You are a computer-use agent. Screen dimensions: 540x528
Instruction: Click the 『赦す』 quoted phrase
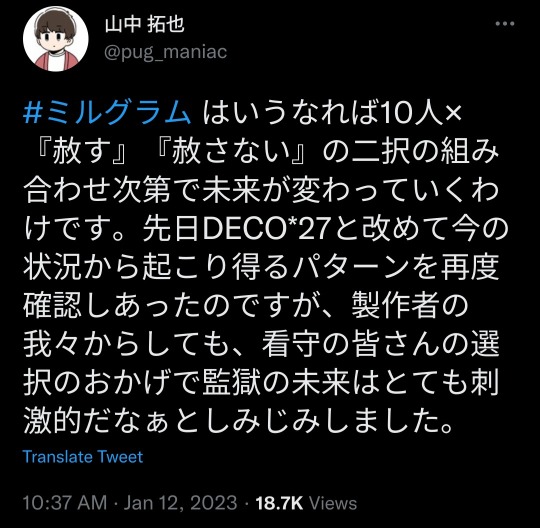click(x=83, y=151)
